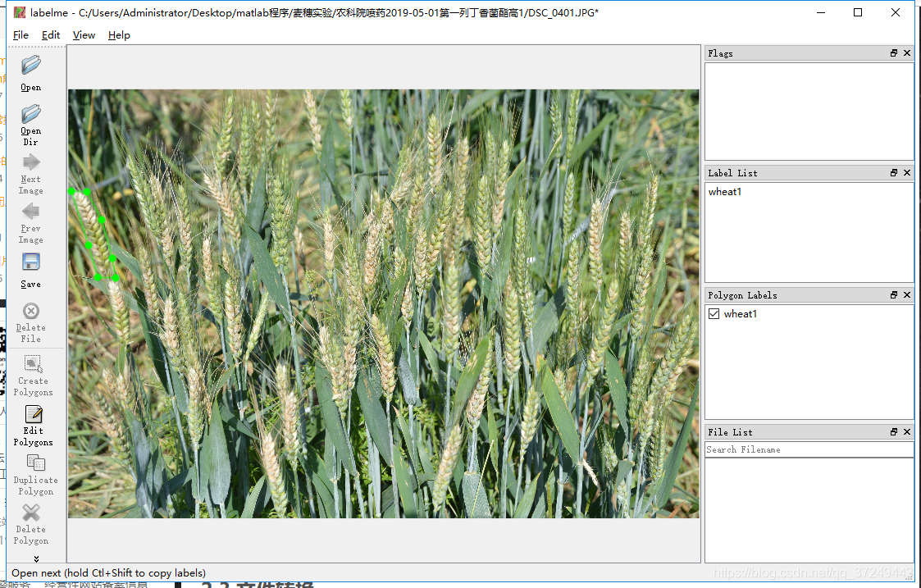
Task: Float the Flags panel
Action: coord(894,52)
